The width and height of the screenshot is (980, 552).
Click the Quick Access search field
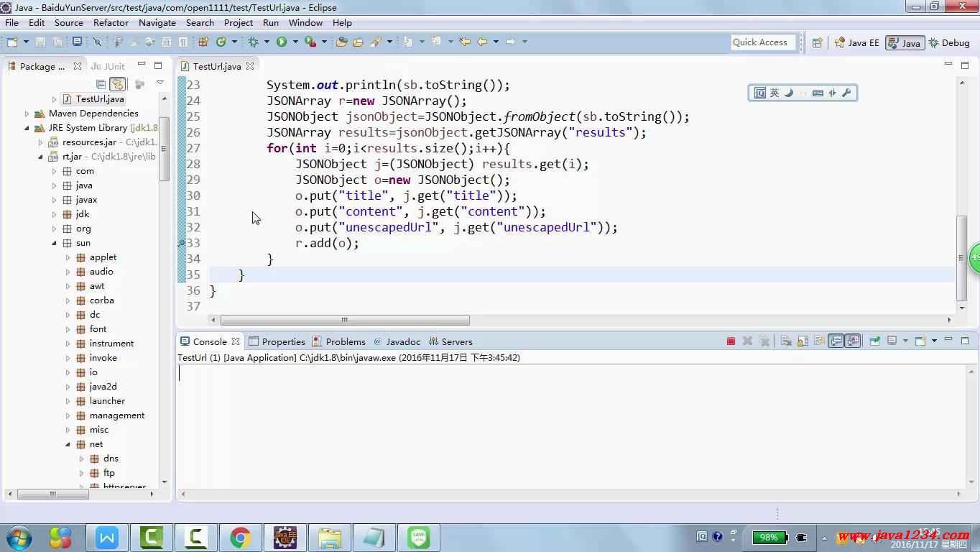coord(763,42)
